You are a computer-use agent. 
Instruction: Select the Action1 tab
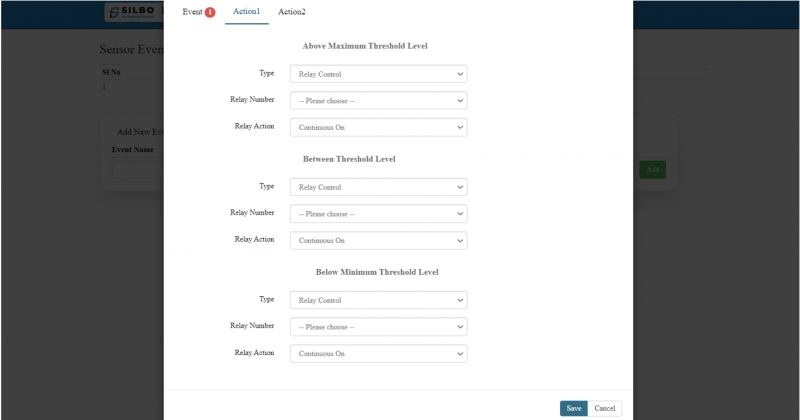tap(246, 12)
